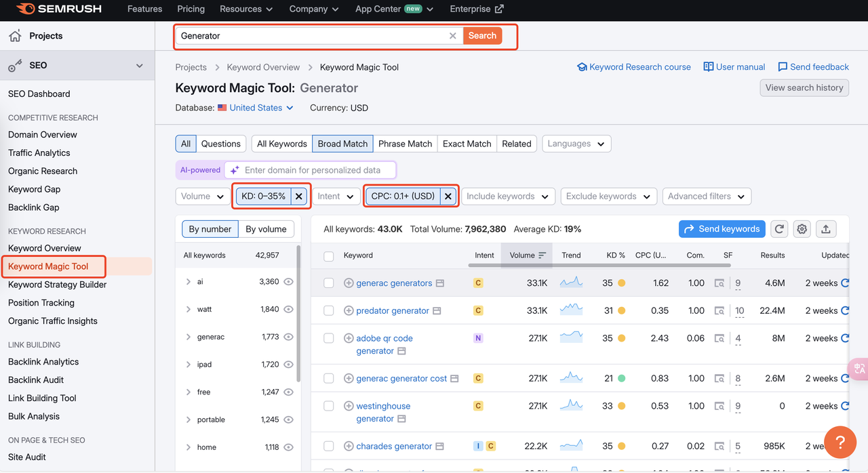Image resolution: width=868 pixels, height=473 pixels.
Task: Click horizontal scrollbar under table header
Action: coord(599,265)
